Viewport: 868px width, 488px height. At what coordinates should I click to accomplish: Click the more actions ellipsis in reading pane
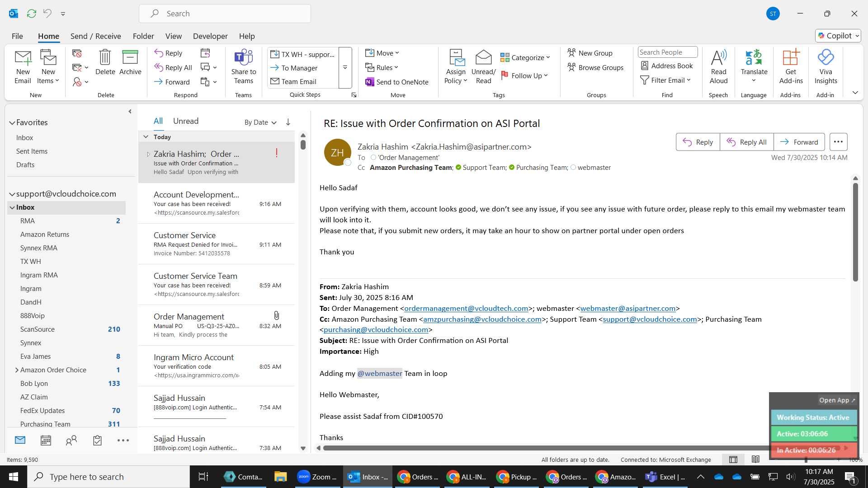click(x=838, y=142)
